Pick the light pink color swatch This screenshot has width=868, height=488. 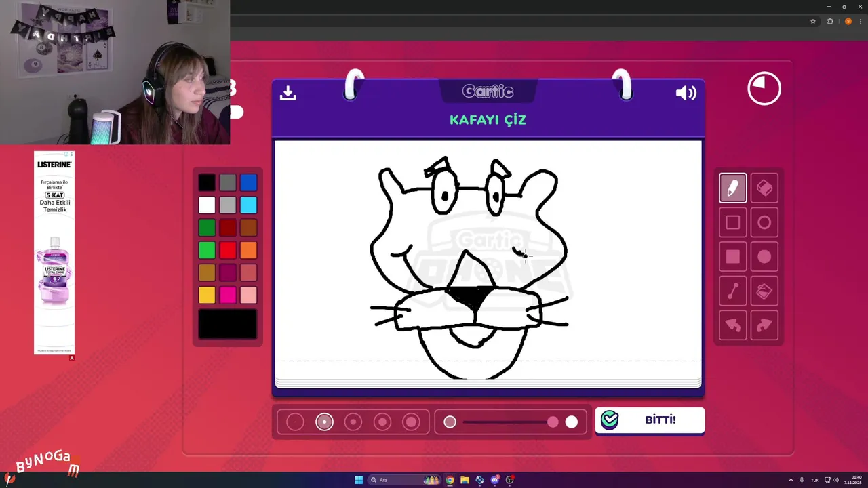point(248,295)
